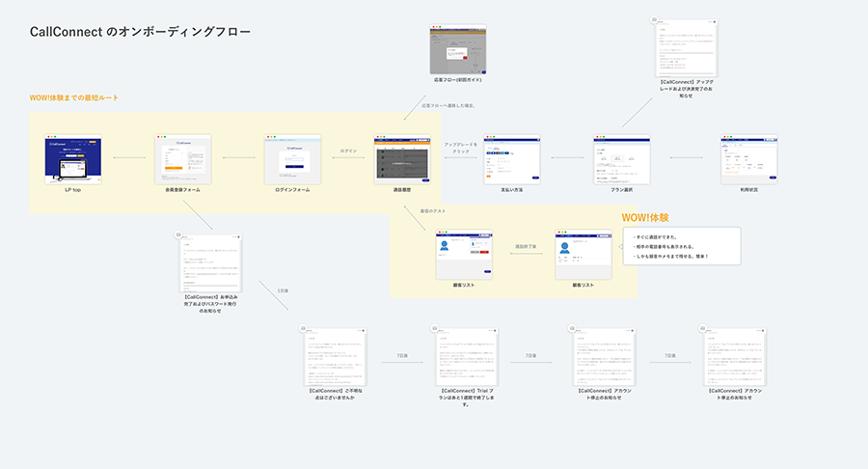
Task: Select the Trial プランはあと1週間 email thumbnail
Action: click(467, 357)
